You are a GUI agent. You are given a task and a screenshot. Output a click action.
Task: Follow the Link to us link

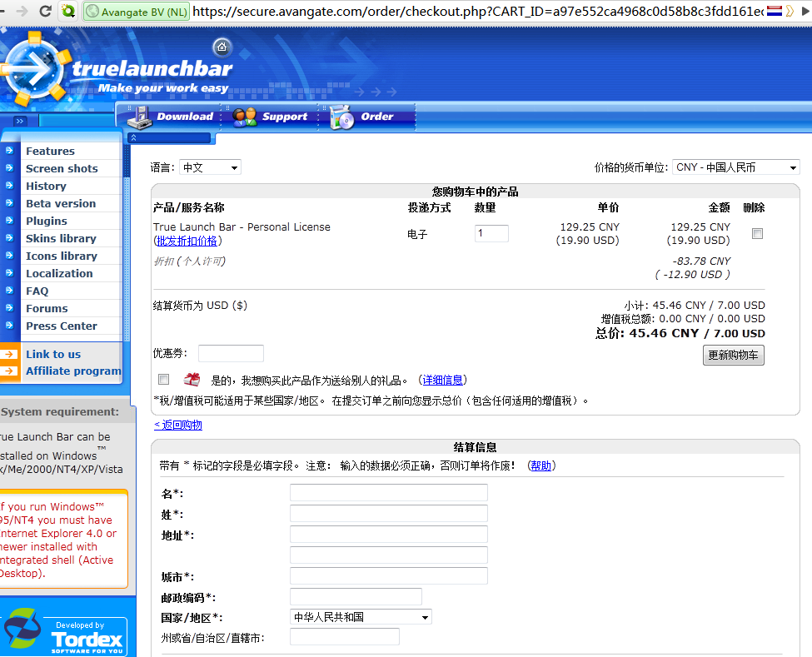pyautogui.click(x=53, y=355)
